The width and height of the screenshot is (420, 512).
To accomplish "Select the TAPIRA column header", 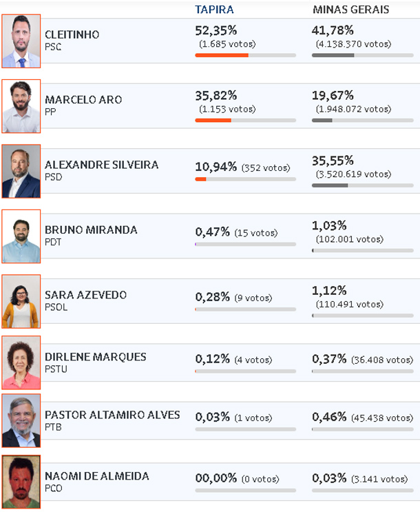I will 214,10.
